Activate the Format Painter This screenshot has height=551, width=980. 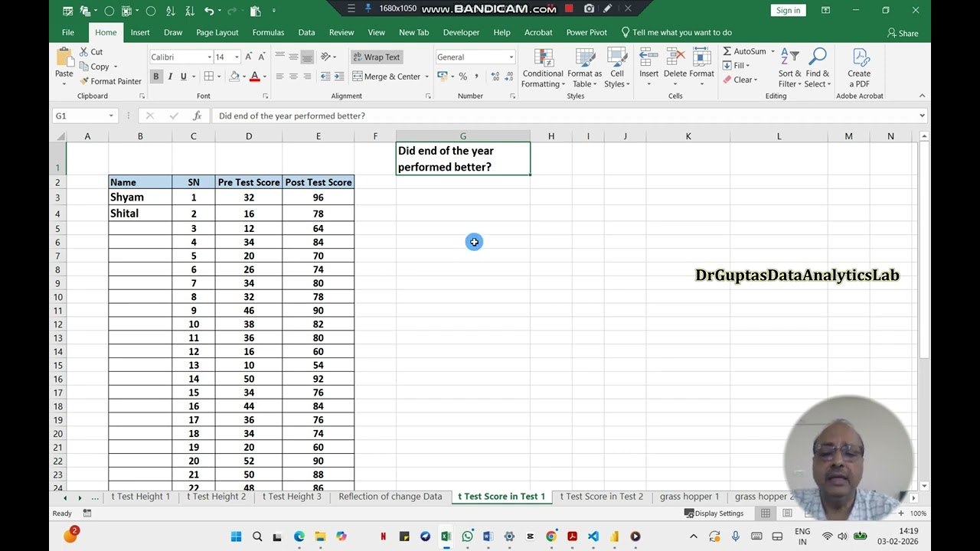pos(111,81)
